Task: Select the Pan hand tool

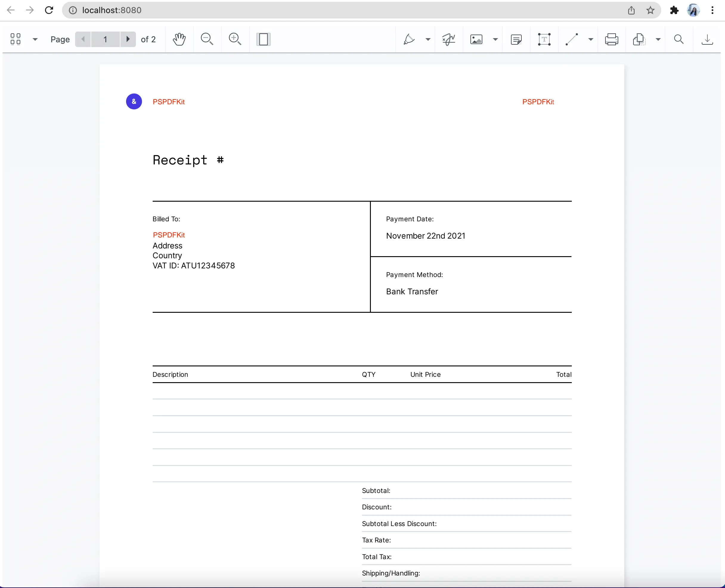Action: click(179, 39)
